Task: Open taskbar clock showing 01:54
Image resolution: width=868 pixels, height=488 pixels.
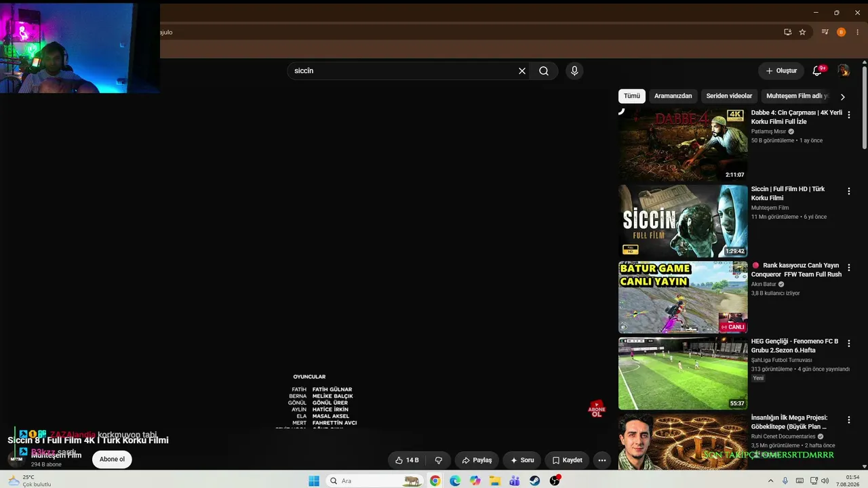Action: point(848,481)
